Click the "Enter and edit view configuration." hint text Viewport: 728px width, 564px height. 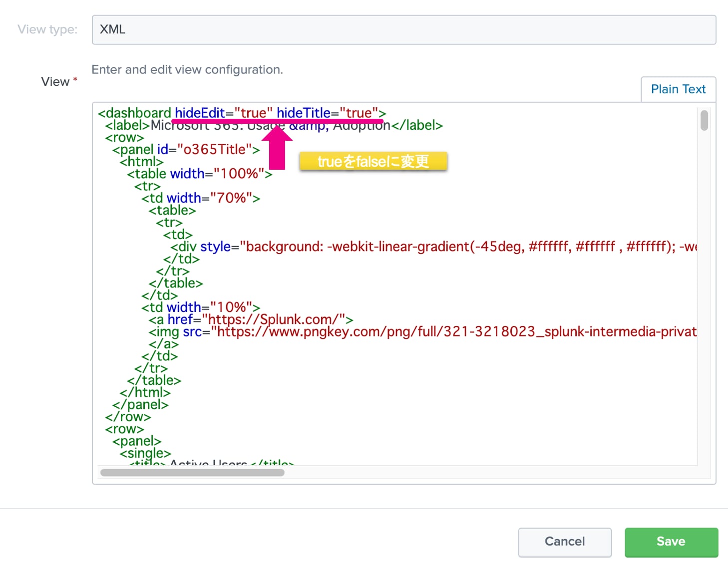(187, 70)
